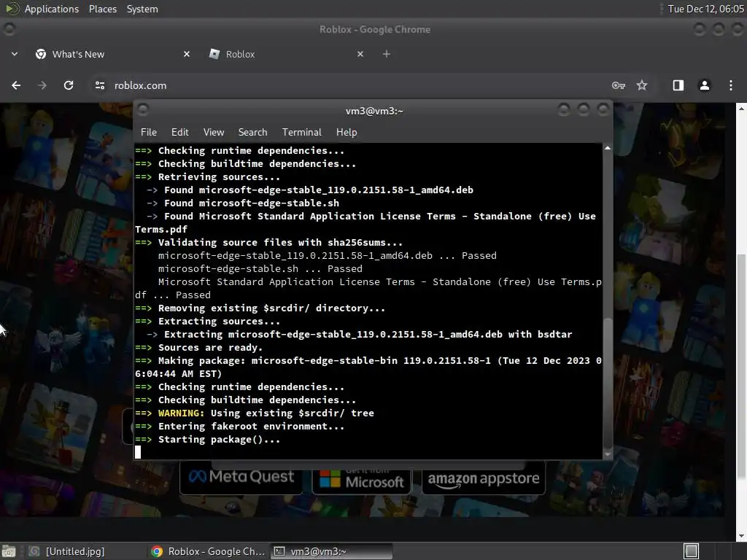The height and width of the screenshot is (560, 747).
Task: Open terminal View menu
Action: [214, 133]
